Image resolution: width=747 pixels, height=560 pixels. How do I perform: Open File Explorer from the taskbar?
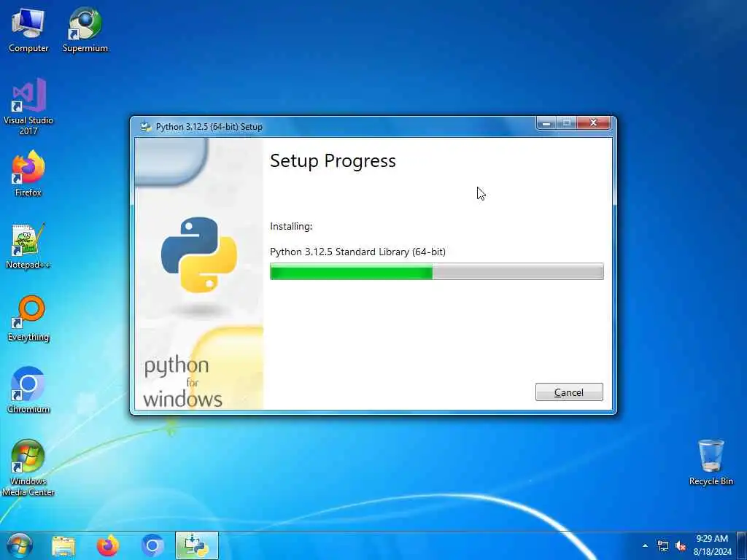point(63,545)
